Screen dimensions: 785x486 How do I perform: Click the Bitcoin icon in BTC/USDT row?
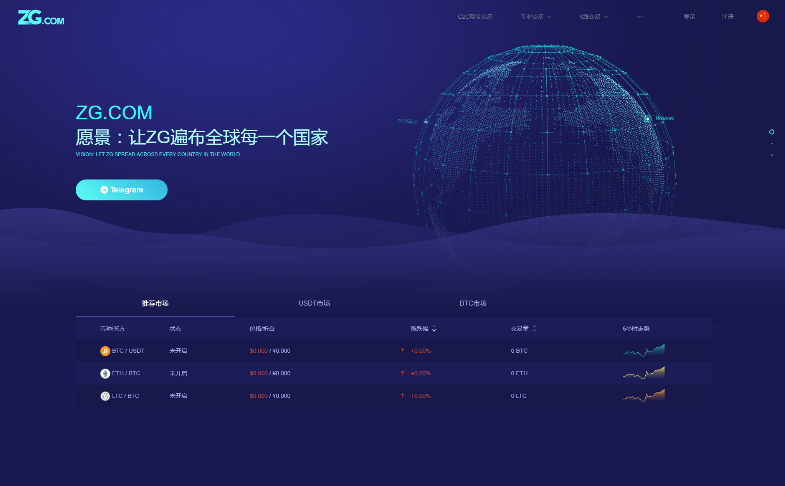(x=105, y=351)
